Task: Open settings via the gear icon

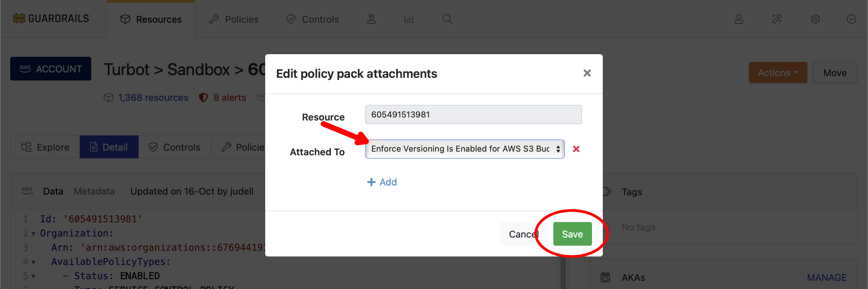Action: tap(816, 19)
